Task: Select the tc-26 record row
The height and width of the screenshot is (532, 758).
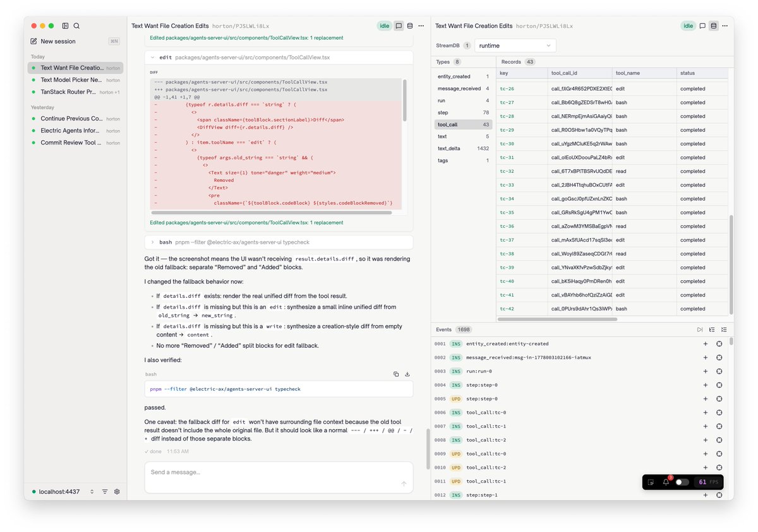Action: pyautogui.click(x=612, y=89)
